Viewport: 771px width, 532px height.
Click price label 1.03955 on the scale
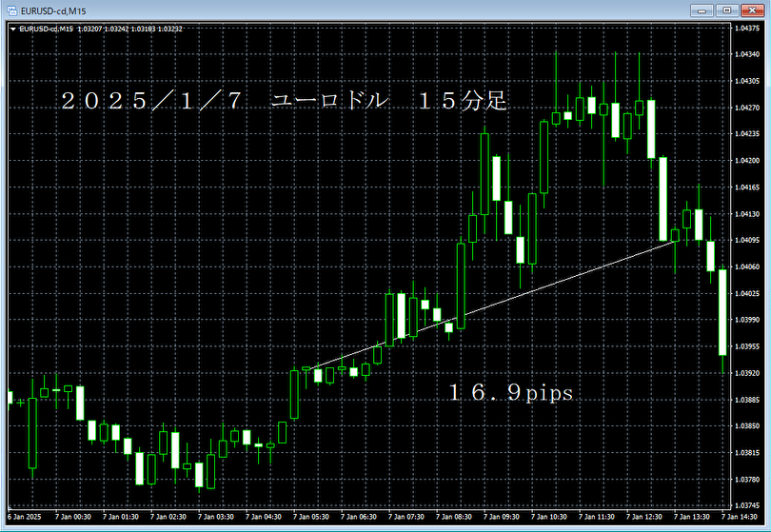pyautogui.click(x=747, y=346)
